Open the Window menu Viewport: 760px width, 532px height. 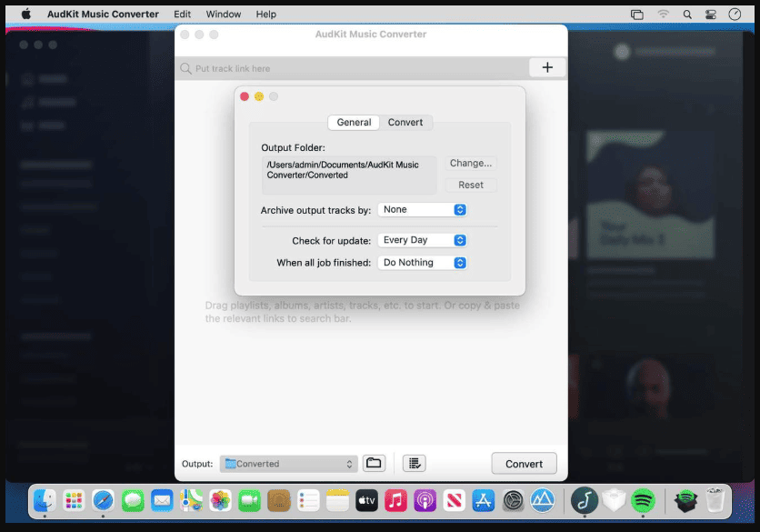pyautogui.click(x=224, y=14)
